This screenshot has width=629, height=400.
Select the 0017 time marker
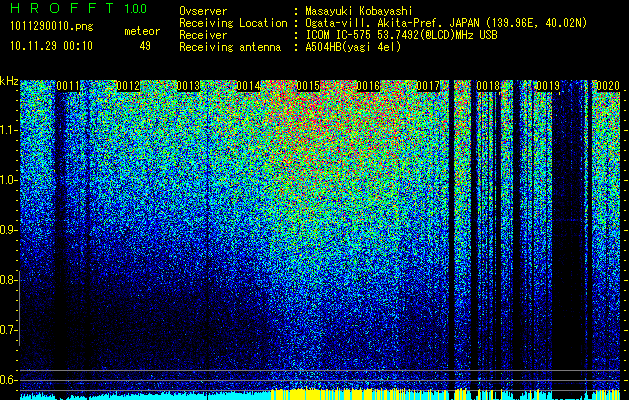tap(428, 86)
